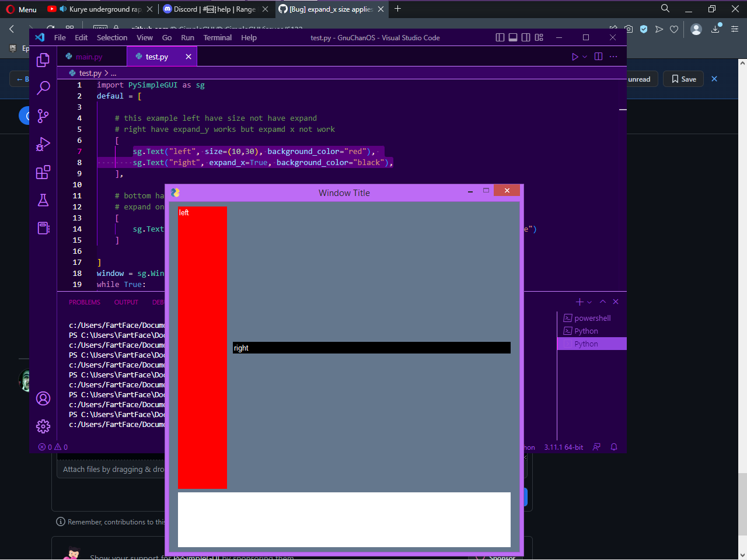Open the Accounts icon in the Activity Bar
The height and width of the screenshot is (560, 747).
[43, 398]
